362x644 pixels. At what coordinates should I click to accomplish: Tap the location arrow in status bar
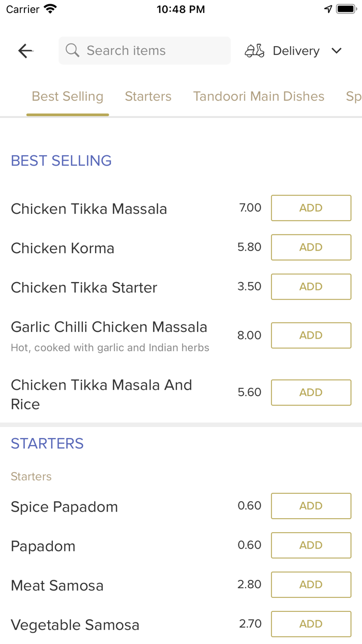click(x=328, y=8)
